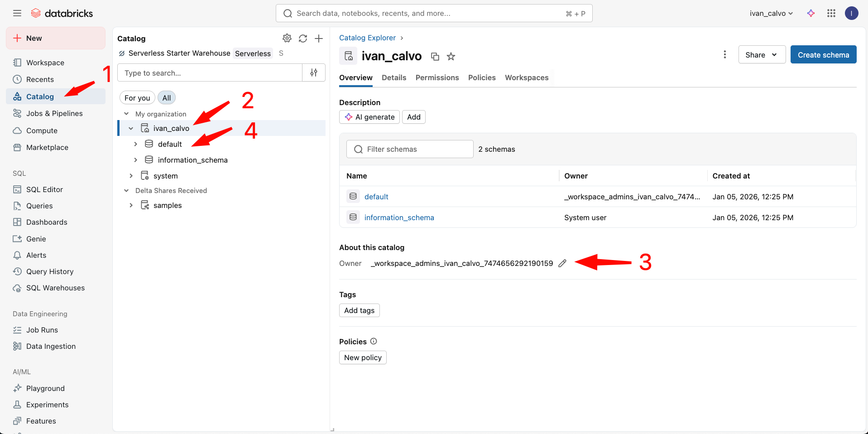Copy the ivan_calvo catalog name
The image size is (868, 434).
(x=435, y=57)
